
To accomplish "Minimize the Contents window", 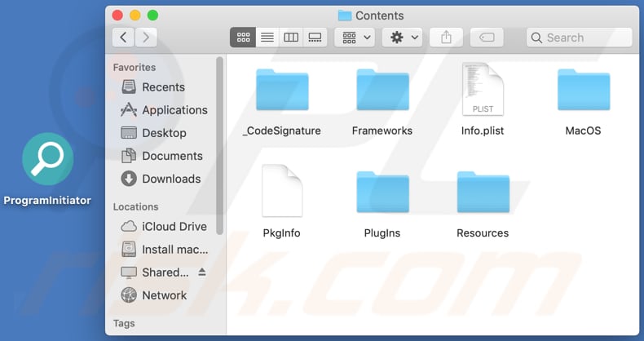I will [135, 15].
